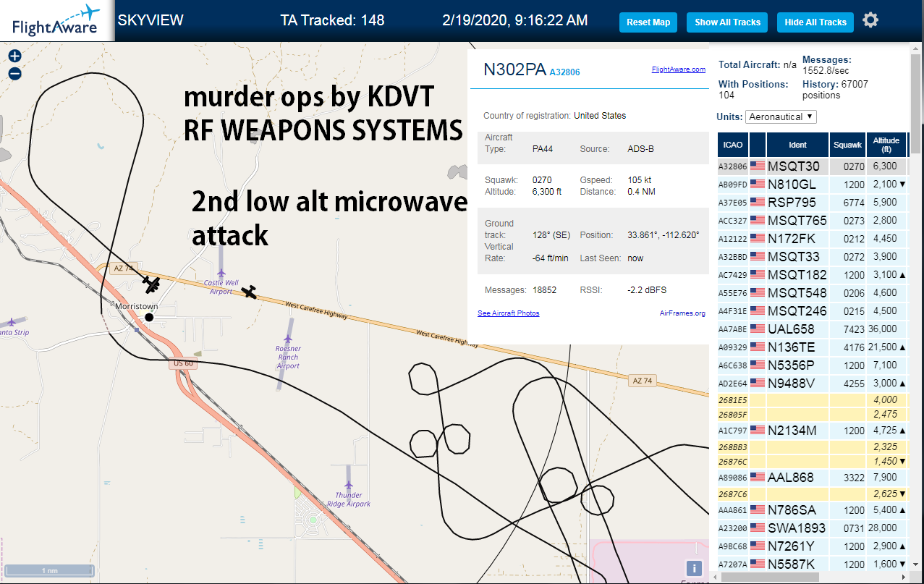Viewport: 924px width, 584px height.
Task: Zoom out on the map
Action: [14, 73]
